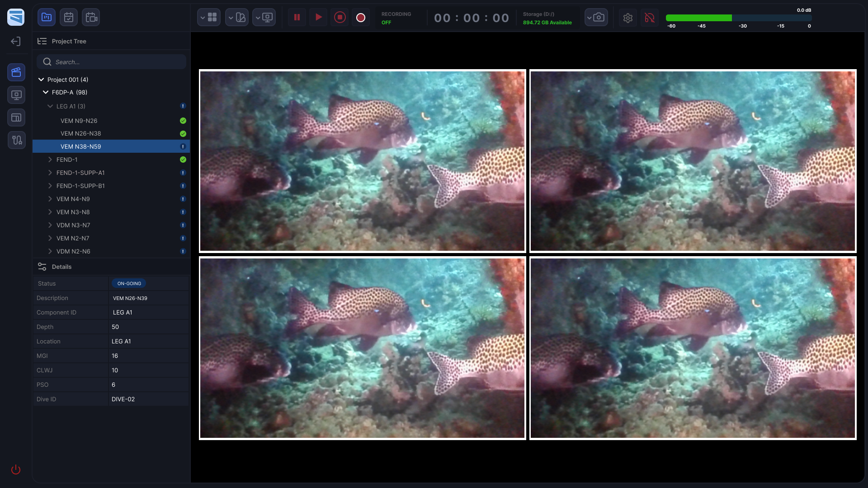Collapse the F6DP-A tree node
Screen dimensions: 868x488
(x=46, y=92)
